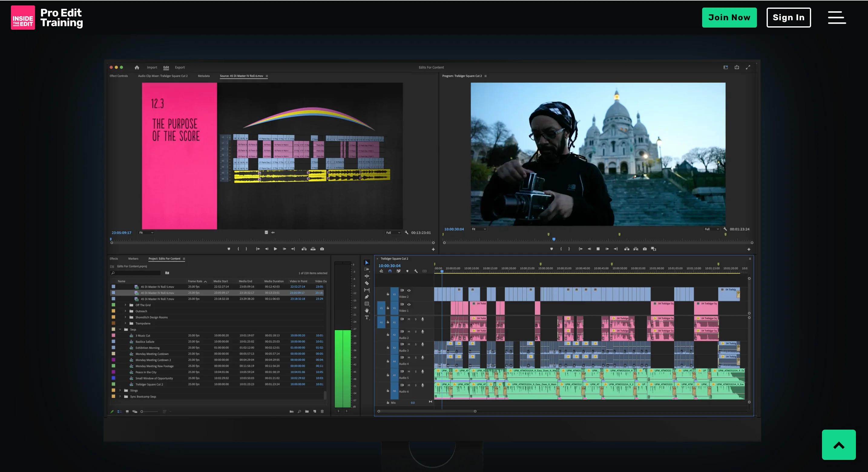Enable the Snap magnet in the timeline header

390,271
